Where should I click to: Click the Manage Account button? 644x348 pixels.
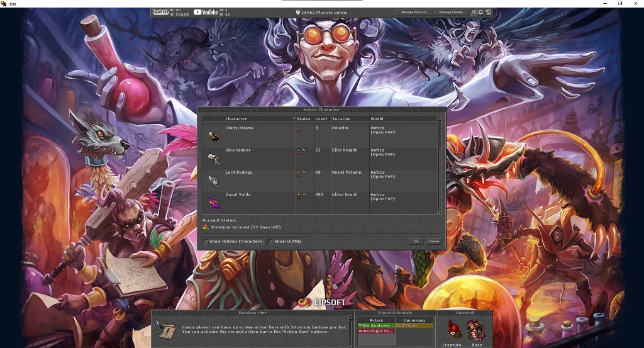point(414,12)
